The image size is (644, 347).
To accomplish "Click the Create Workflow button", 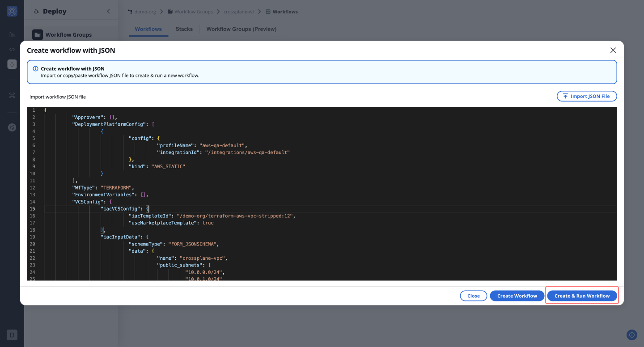I will [x=517, y=296].
